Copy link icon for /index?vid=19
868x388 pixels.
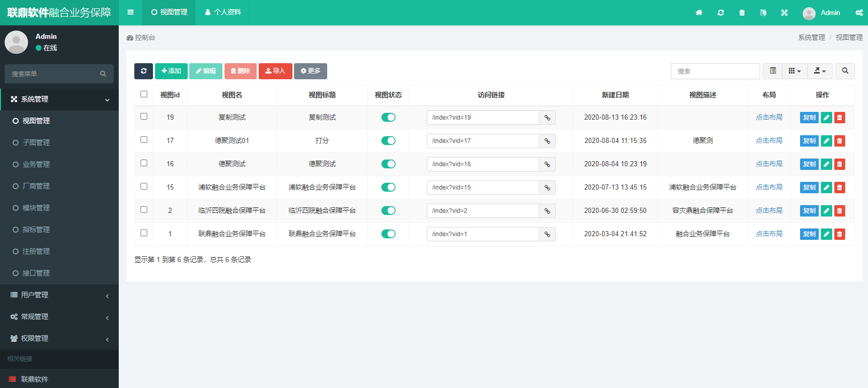547,118
